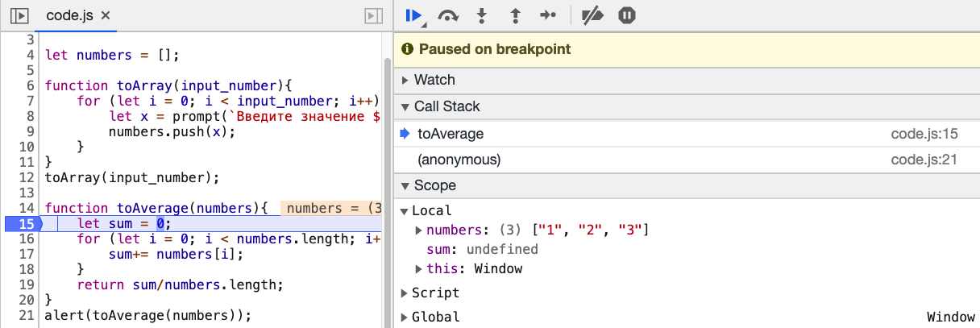980x328 pixels.
Task: Click the 'toArray(input_number);' call on line 12
Action: point(132,178)
